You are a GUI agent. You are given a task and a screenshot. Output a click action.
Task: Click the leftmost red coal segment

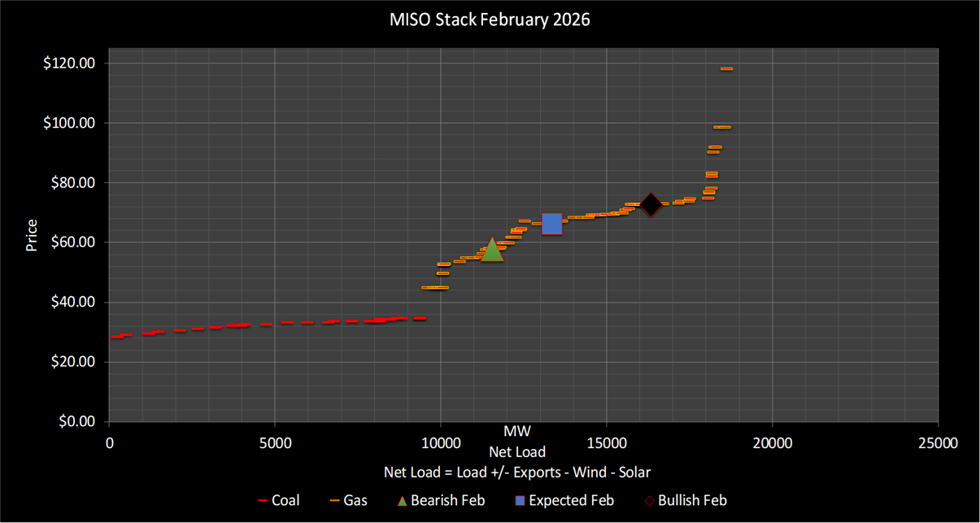117,336
